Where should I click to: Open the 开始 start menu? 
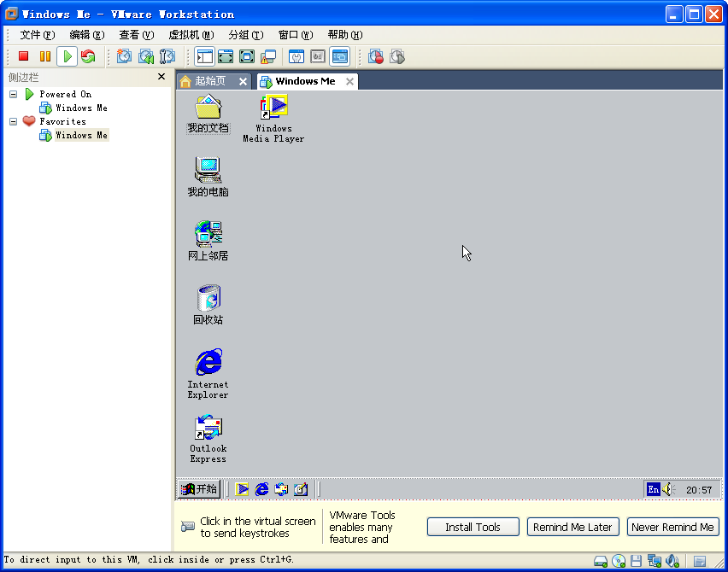(199, 489)
